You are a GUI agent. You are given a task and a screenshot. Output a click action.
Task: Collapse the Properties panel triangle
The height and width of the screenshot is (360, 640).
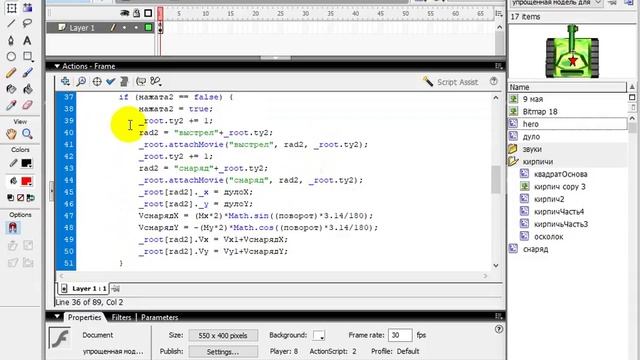point(57,317)
